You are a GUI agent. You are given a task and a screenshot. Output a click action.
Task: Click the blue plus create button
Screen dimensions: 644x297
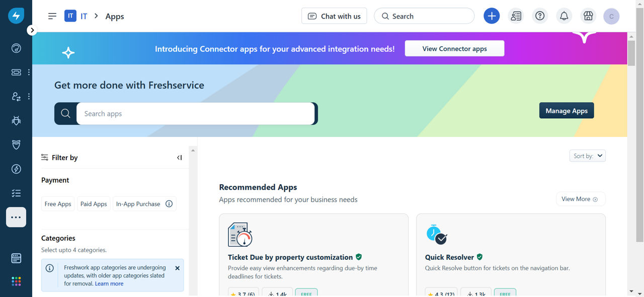pos(492,16)
